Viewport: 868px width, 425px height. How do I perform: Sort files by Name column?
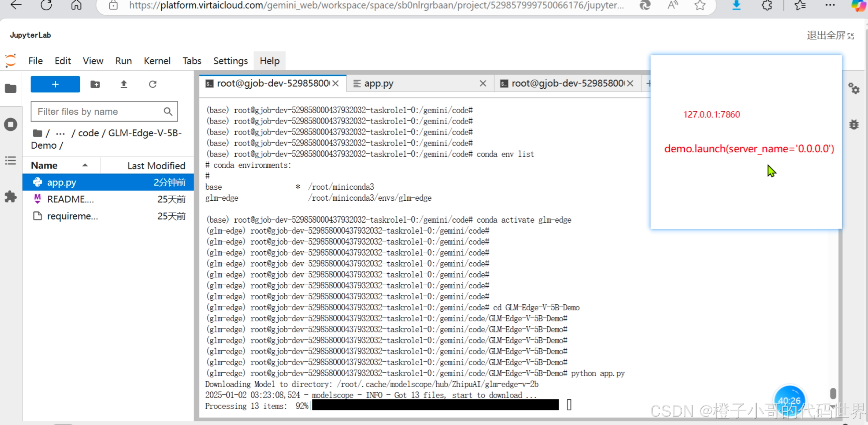click(x=45, y=165)
